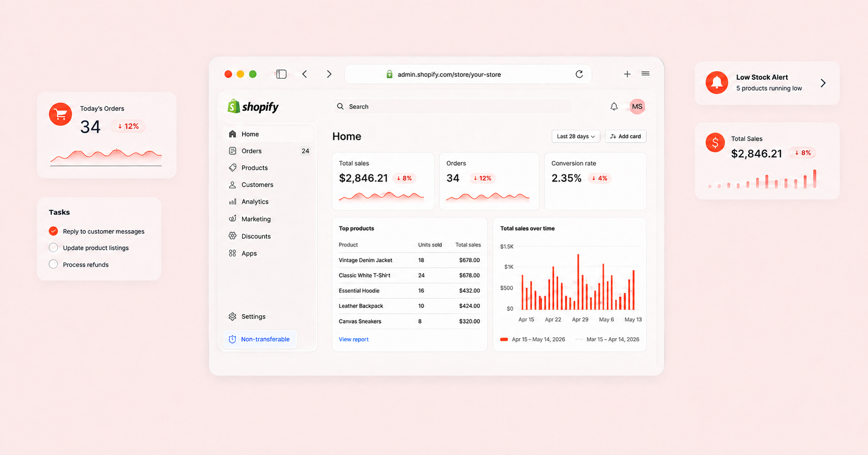Select the Leather Backpack row
This screenshot has height=455, width=868.
coord(409,306)
